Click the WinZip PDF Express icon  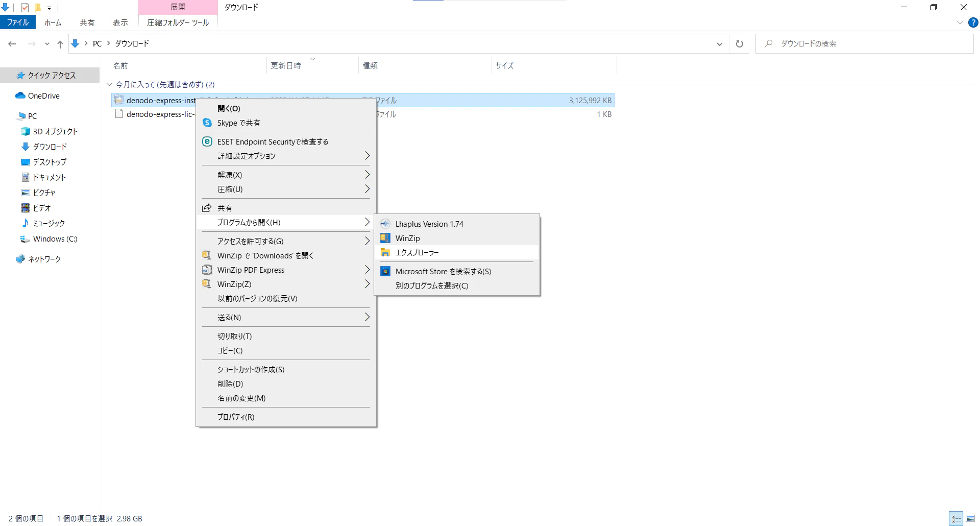(207, 270)
